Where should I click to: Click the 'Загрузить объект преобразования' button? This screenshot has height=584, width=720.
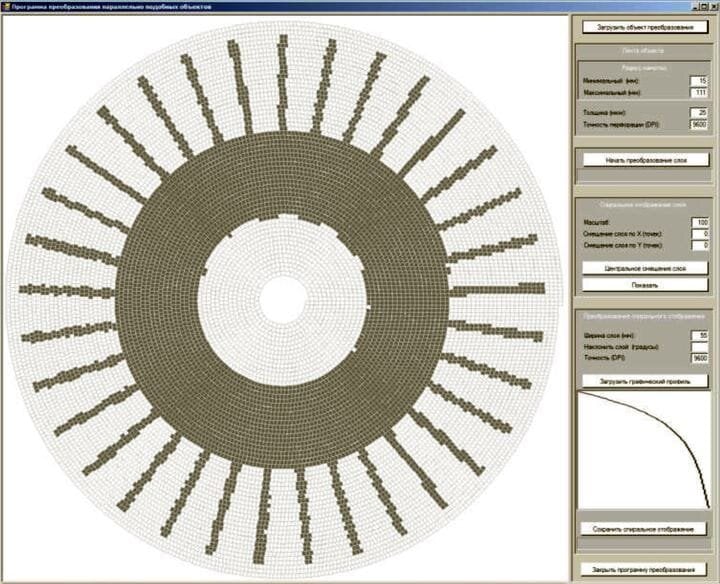644,27
